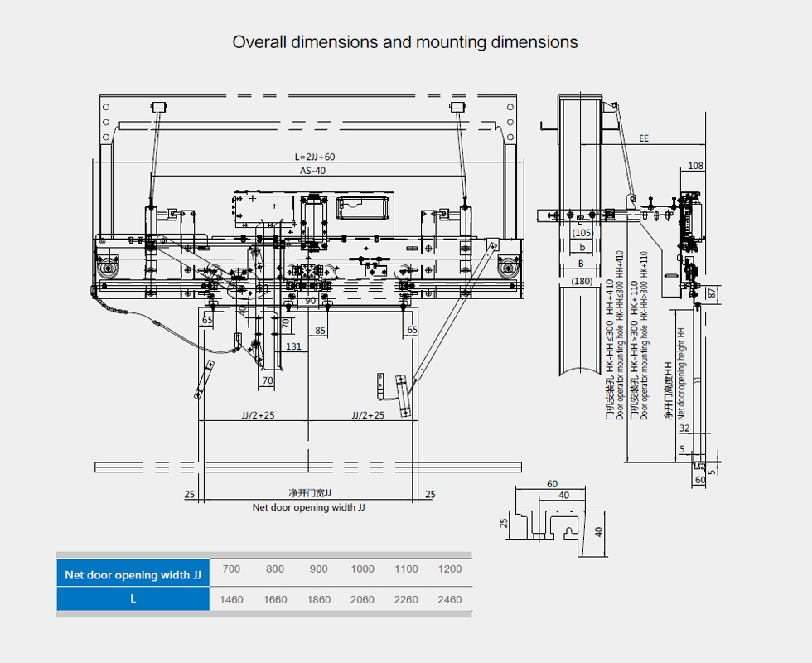812x663 pixels.
Task: Click the '(180)' dimension label
Action: (x=582, y=281)
